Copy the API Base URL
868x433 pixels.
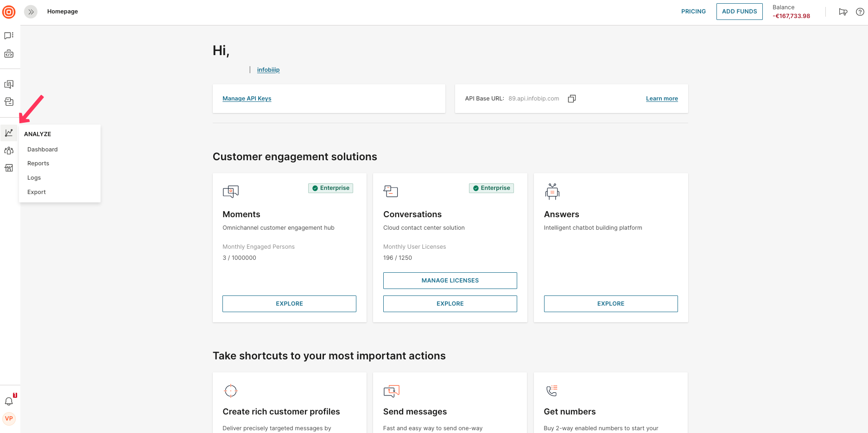point(572,99)
